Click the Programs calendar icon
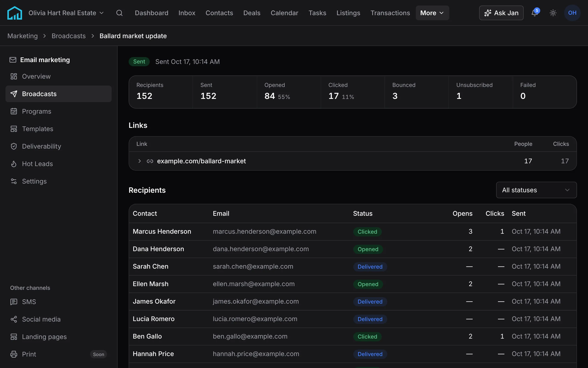Image resolution: width=588 pixels, height=368 pixels. pos(14,111)
